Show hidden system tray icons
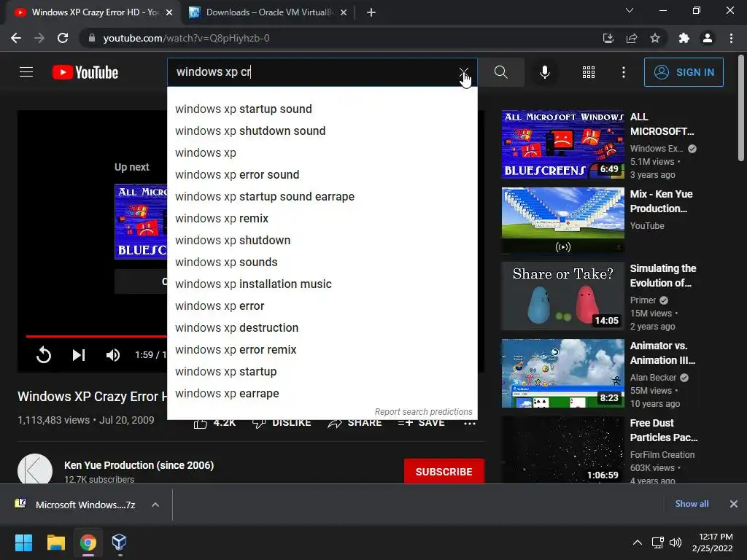 (x=637, y=542)
